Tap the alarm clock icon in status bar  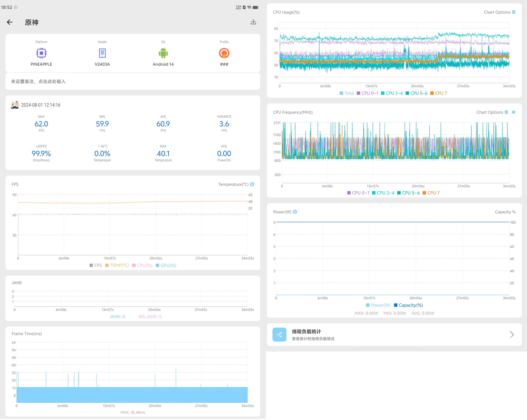[16, 7]
